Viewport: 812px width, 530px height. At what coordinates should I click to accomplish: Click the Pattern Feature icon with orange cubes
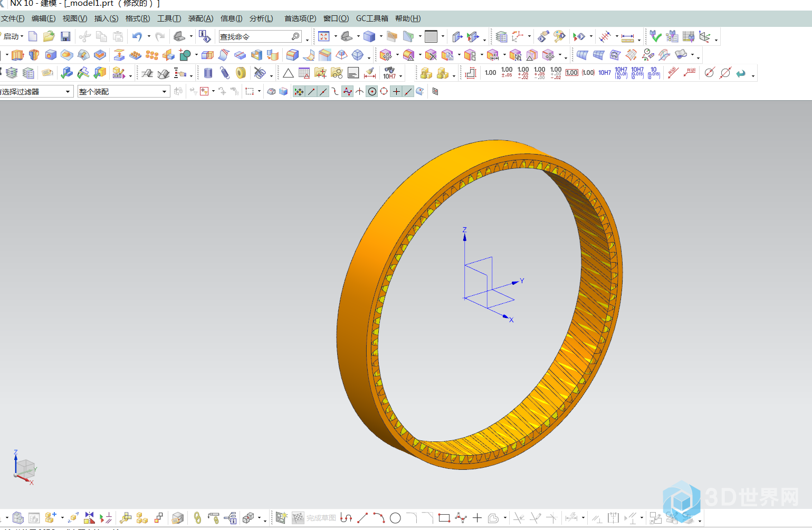152,55
